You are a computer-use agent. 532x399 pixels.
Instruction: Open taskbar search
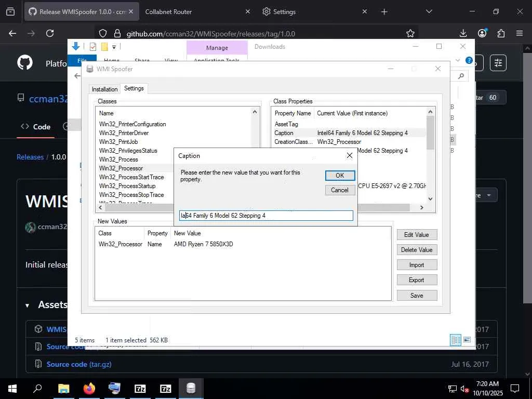pos(37,389)
